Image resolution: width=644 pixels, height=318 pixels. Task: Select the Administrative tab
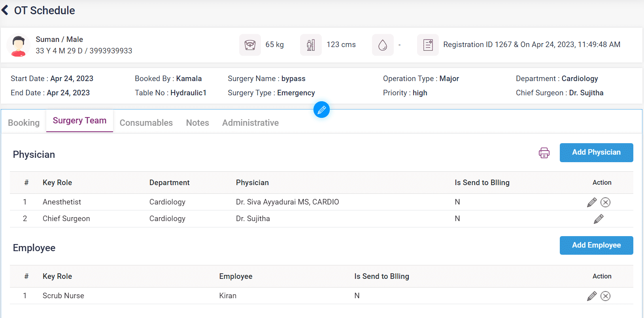click(x=250, y=123)
